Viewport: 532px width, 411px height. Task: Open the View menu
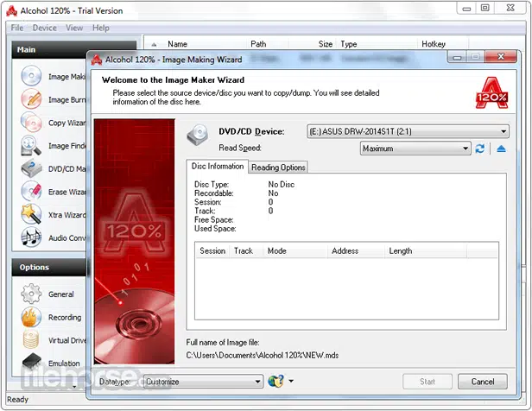[74, 28]
